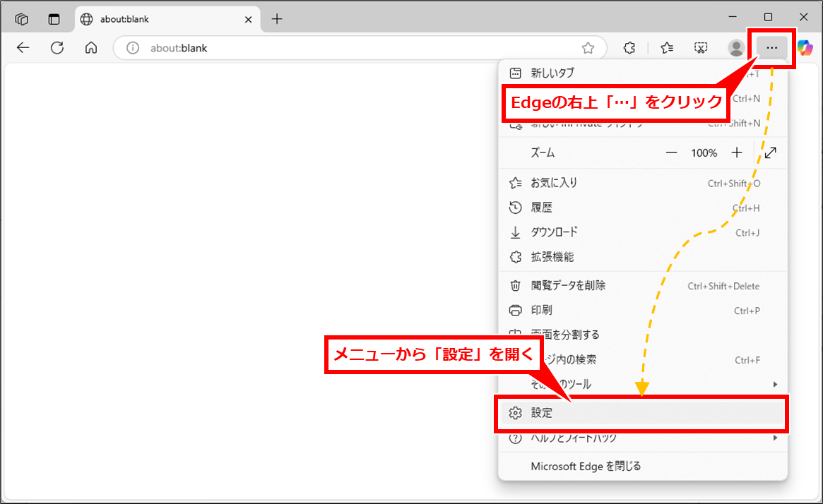Open the Screenshot tool icon in the toolbar
Screen dimensions: 823x504
pyautogui.click(x=701, y=48)
